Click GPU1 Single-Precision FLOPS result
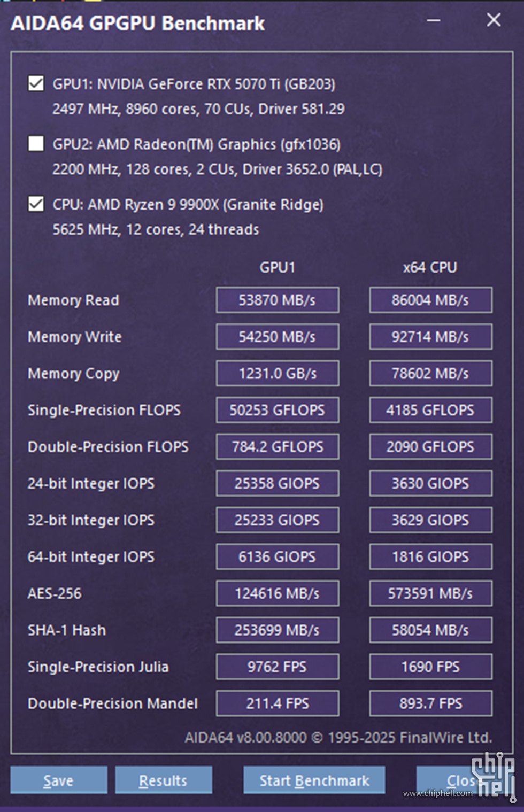Viewport: 524px width, 812px height. pos(278,410)
